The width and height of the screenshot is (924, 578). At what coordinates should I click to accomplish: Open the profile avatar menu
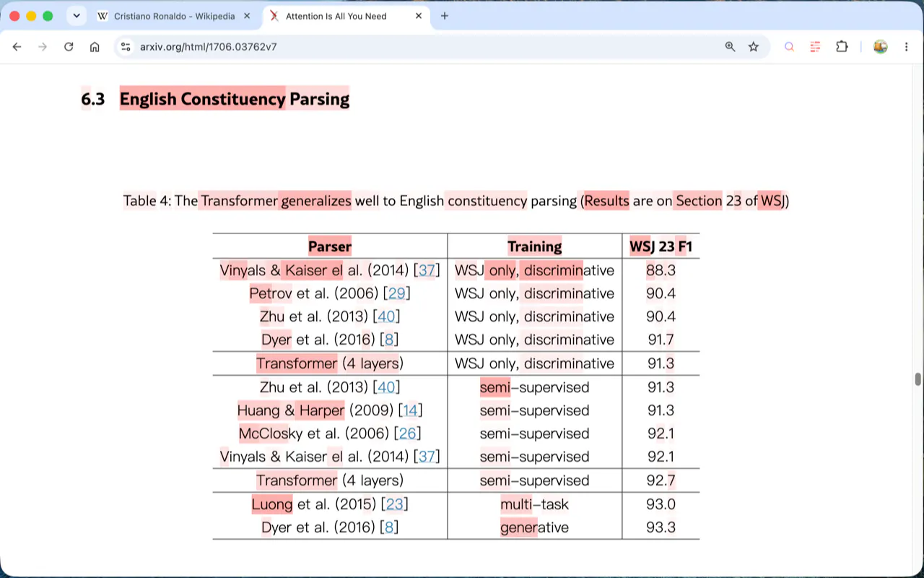880,47
